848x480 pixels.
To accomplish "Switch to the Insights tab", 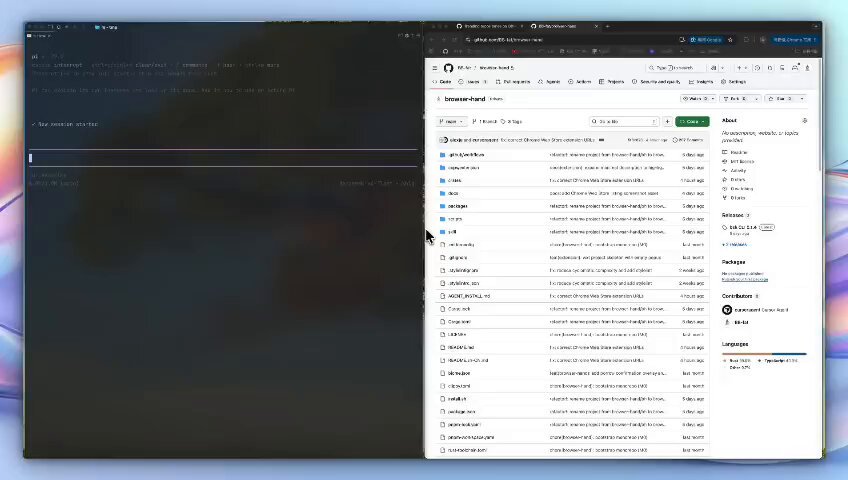I will pyautogui.click(x=701, y=82).
